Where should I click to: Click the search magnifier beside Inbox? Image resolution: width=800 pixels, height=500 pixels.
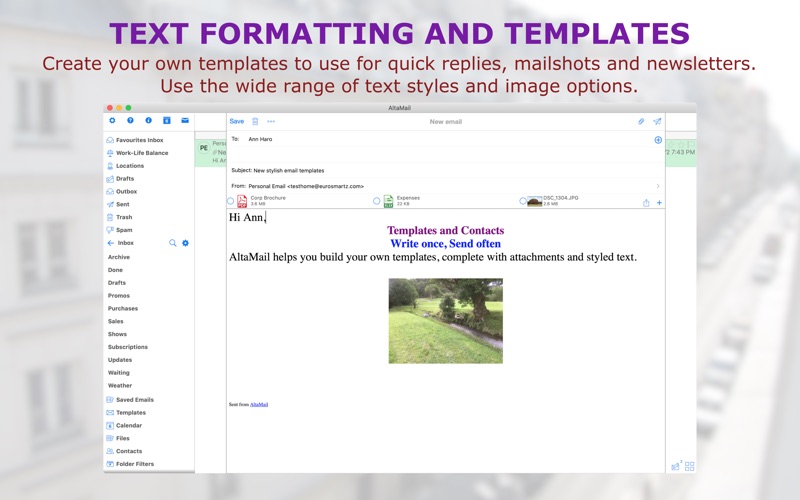click(172, 243)
